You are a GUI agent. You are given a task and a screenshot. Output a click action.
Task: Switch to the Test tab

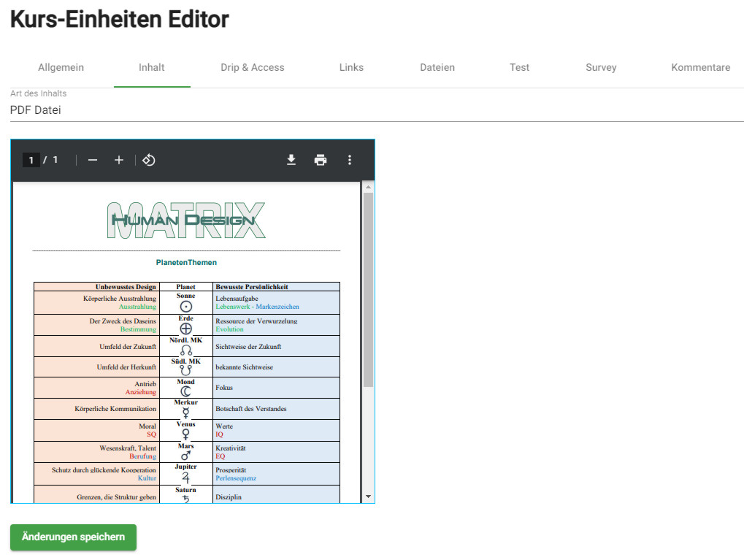pyautogui.click(x=520, y=67)
